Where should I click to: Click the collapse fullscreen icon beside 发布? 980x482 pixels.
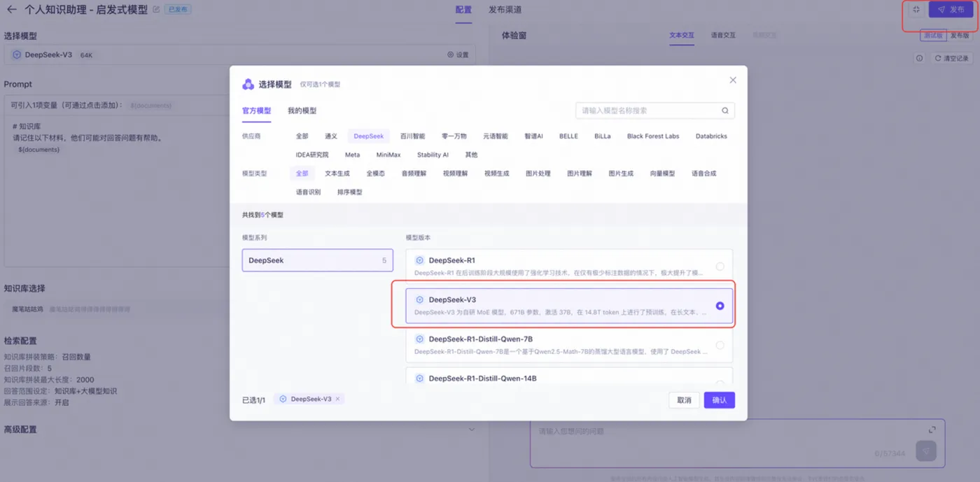(916, 10)
